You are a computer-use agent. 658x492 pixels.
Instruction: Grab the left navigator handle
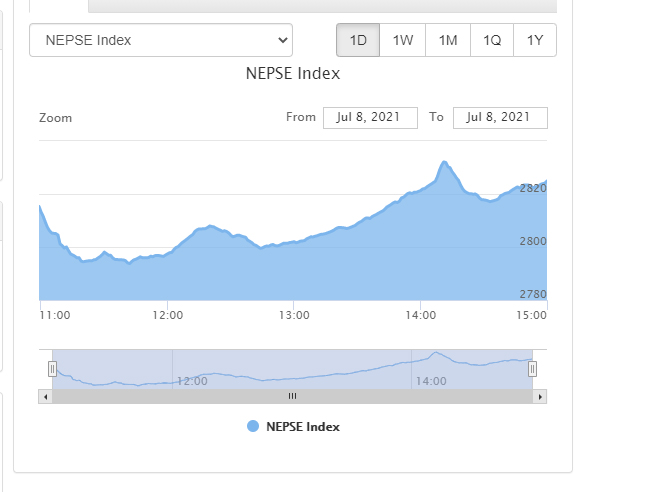pos(52,369)
